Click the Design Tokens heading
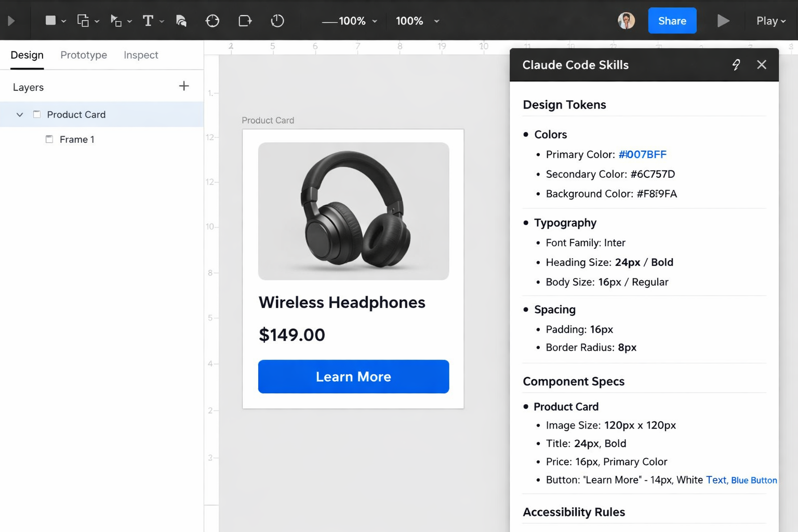Viewport: 798px width, 532px height. point(564,104)
